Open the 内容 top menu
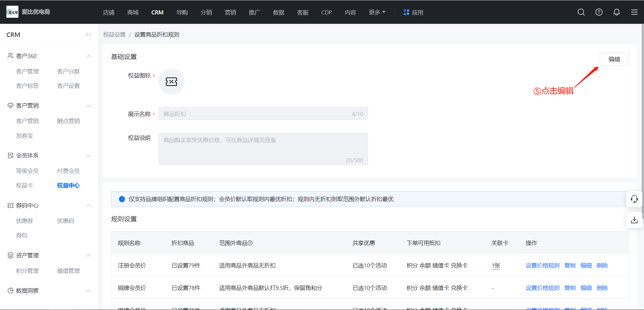 pos(350,12)
